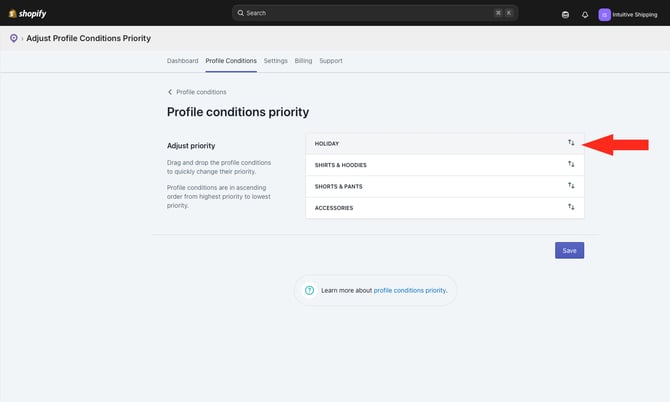Open the profile conditions priority help link
The width and height of the screenshot is (670, 402).
tap(410, 290)
